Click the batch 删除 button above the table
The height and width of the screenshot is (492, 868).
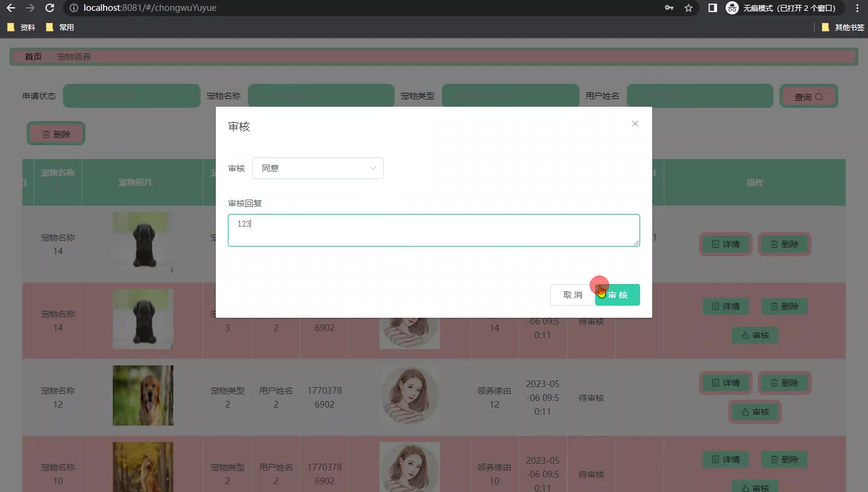(x=56, y=134)
